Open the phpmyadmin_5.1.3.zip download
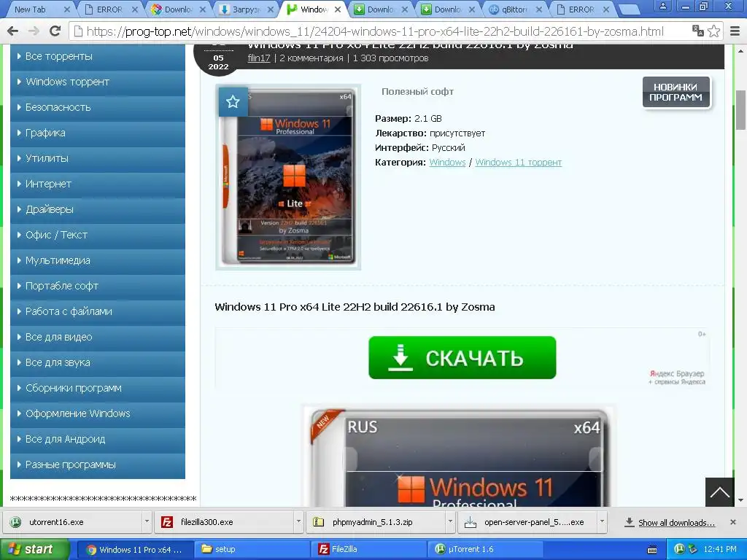The image size is (747, 560). (x=376, y=522)
